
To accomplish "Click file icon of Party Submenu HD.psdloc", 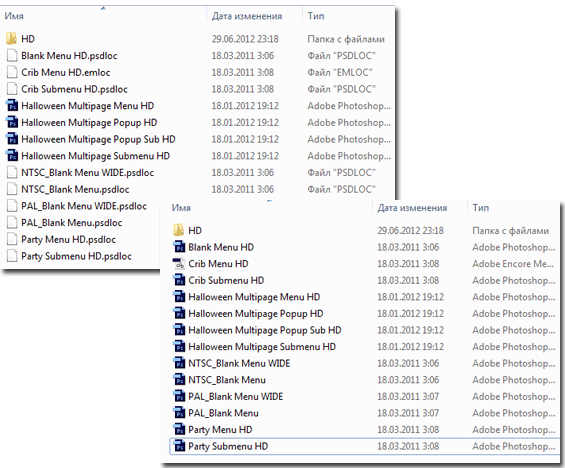I will (x=12, y=256).
